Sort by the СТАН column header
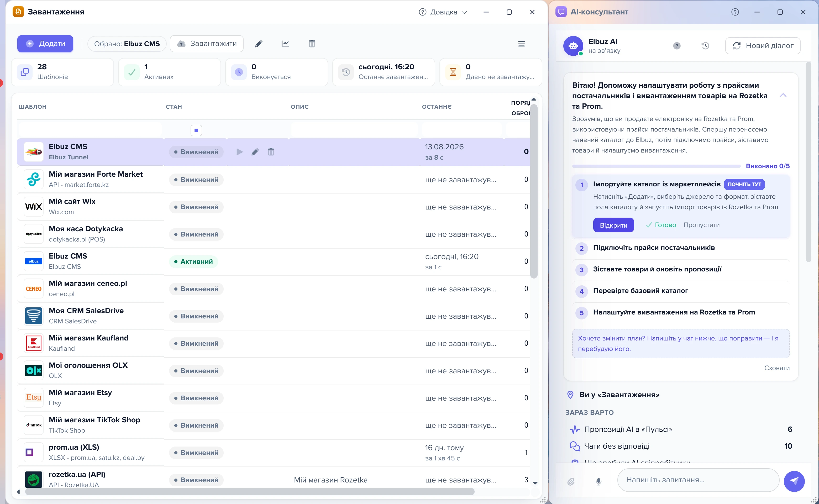This screenshot has width=819, height=504. 174,107
